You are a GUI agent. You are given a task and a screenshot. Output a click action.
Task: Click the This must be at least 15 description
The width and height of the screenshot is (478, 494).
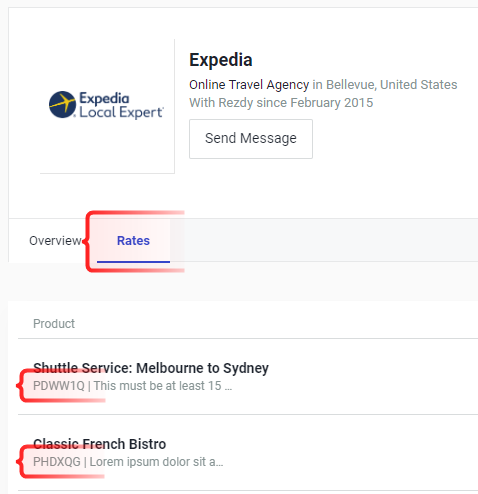click(157, 386)
